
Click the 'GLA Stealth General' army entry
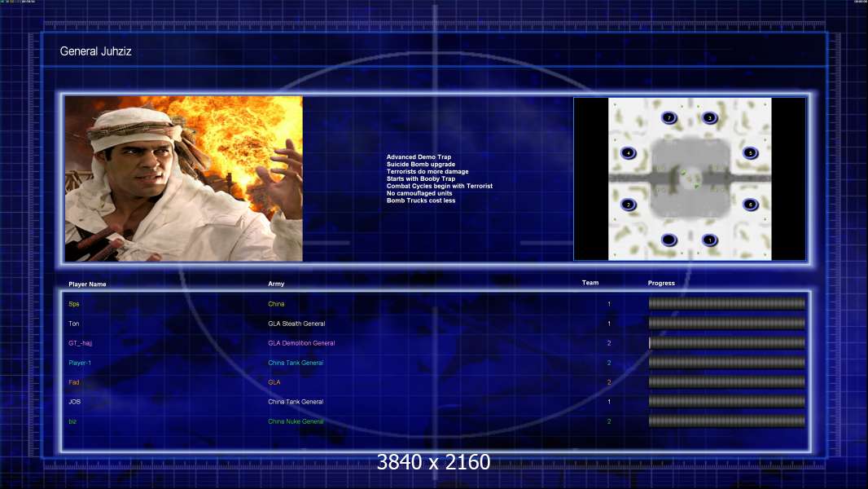pyautogui.click(x=296, y=324)
